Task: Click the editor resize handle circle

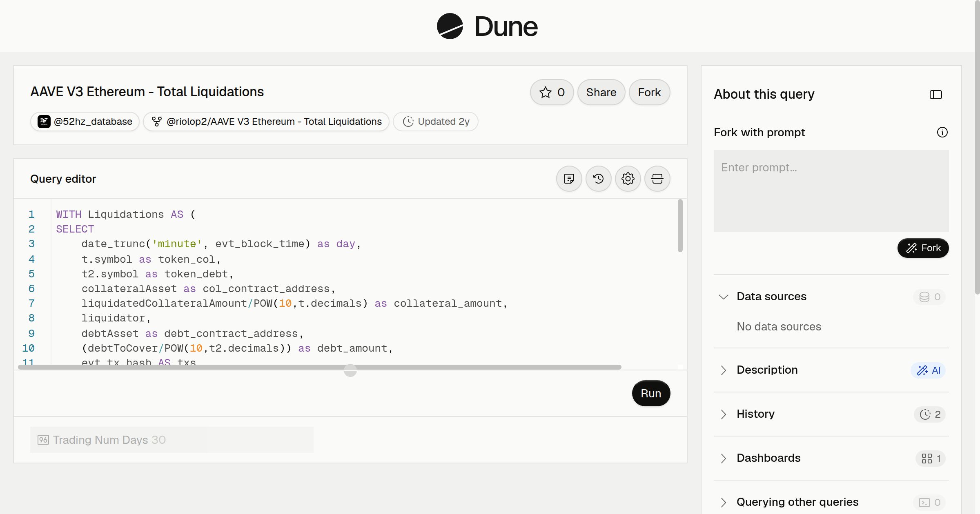Action: 350,370
